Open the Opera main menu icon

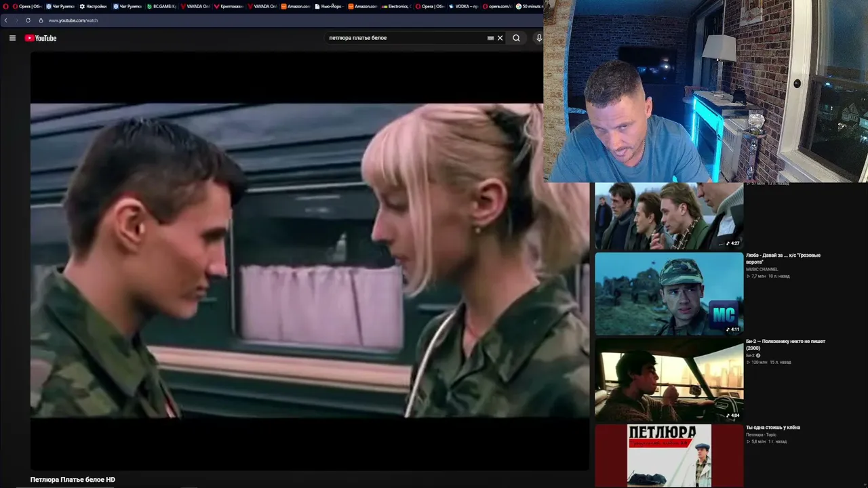click(x=5, y=6)
